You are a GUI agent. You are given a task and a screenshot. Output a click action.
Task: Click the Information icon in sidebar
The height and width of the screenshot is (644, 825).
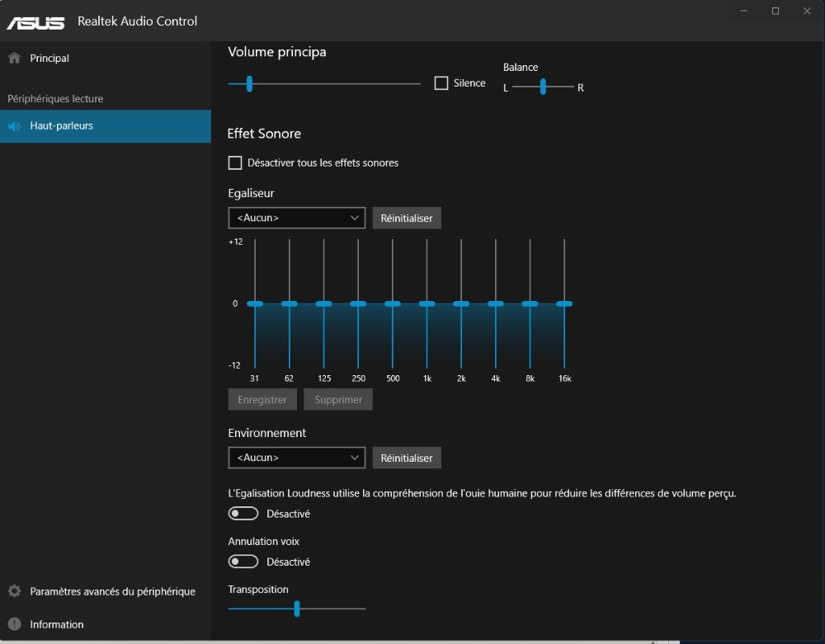[14, 624]
